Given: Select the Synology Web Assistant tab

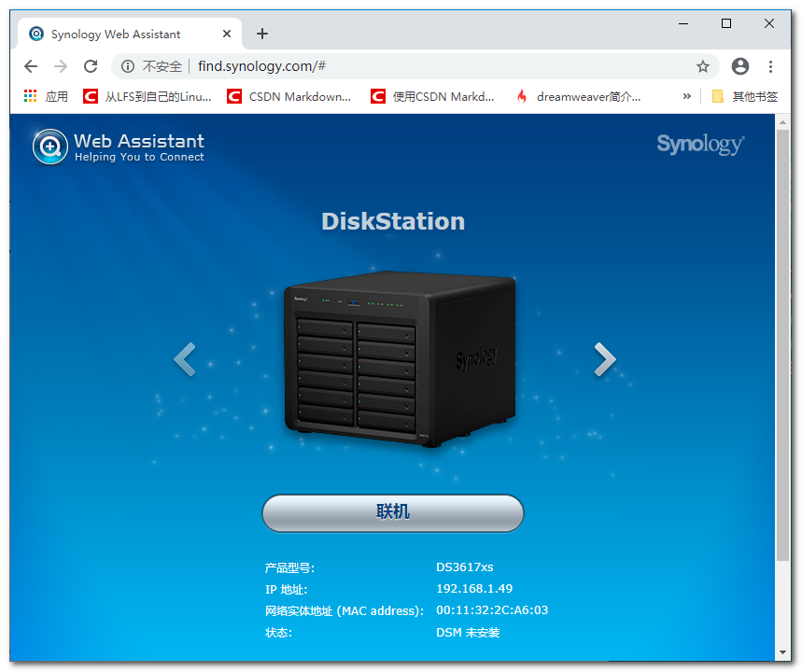Looking at the screenshot, I should [130, 34].
